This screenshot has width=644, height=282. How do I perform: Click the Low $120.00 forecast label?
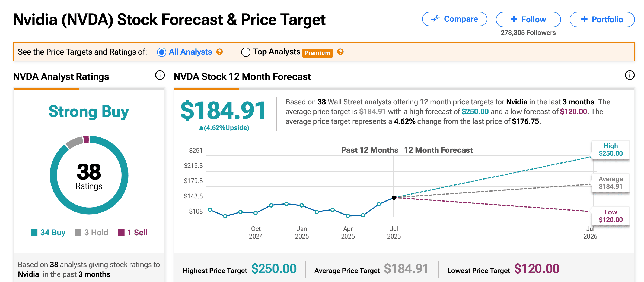611,216
